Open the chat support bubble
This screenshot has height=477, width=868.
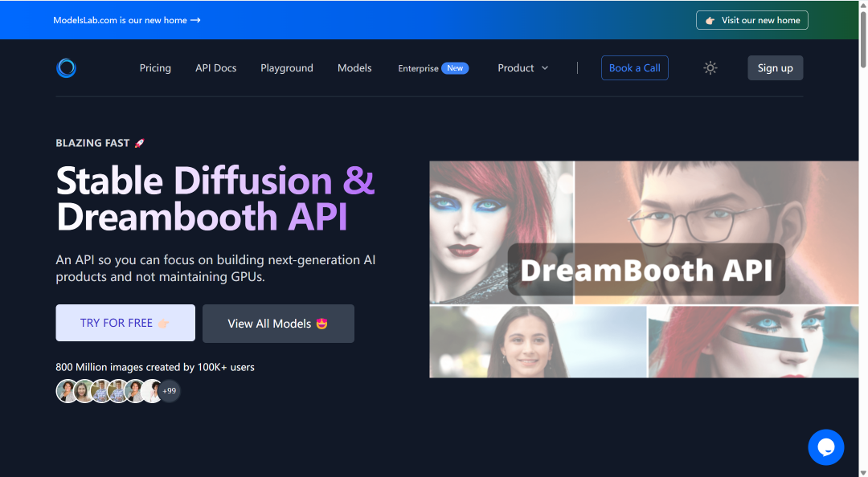[826, 447]
